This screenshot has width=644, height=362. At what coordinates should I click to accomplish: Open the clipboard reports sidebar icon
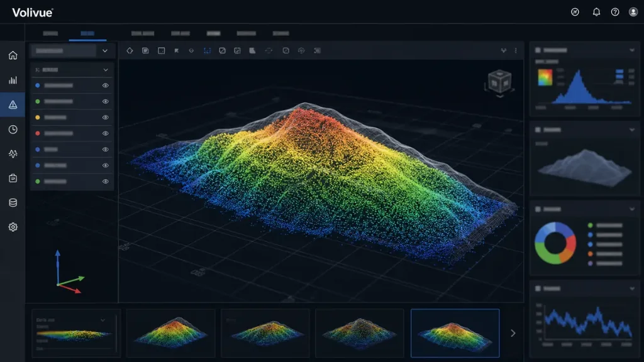click(13, 178)
